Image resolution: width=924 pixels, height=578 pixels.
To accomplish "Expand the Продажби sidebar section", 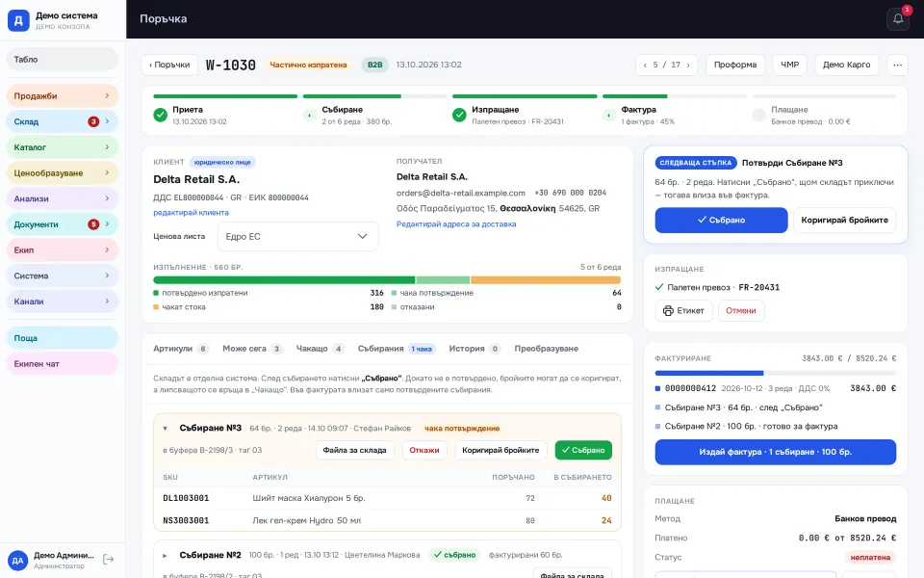I will tap(63, 96).
